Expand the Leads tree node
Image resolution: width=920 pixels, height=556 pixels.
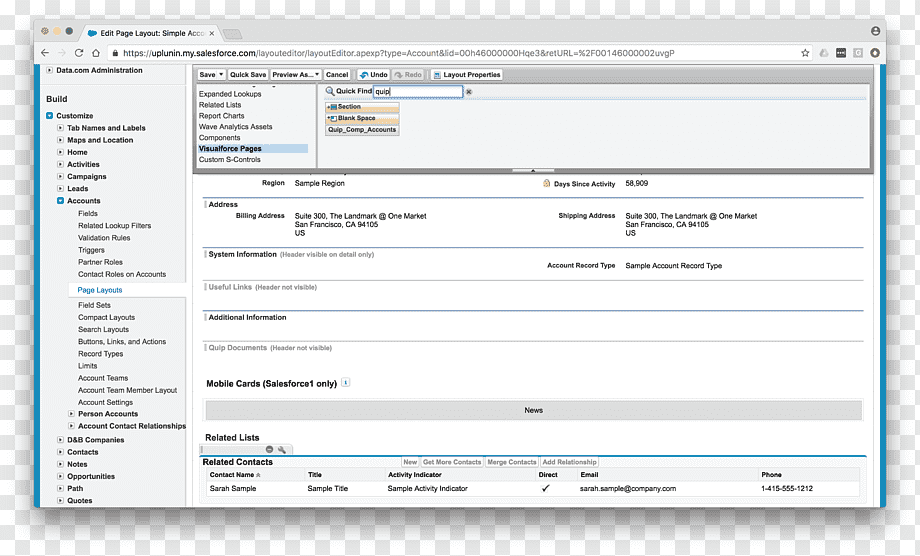(60, 188)
